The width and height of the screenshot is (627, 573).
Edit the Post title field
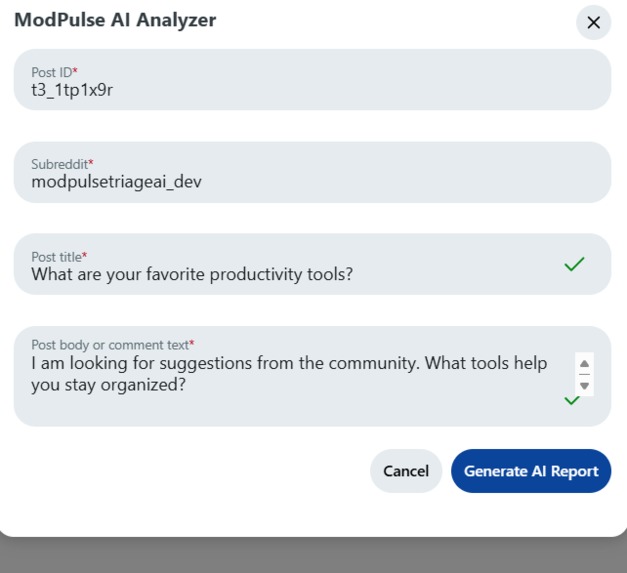(x=312, y=264)
